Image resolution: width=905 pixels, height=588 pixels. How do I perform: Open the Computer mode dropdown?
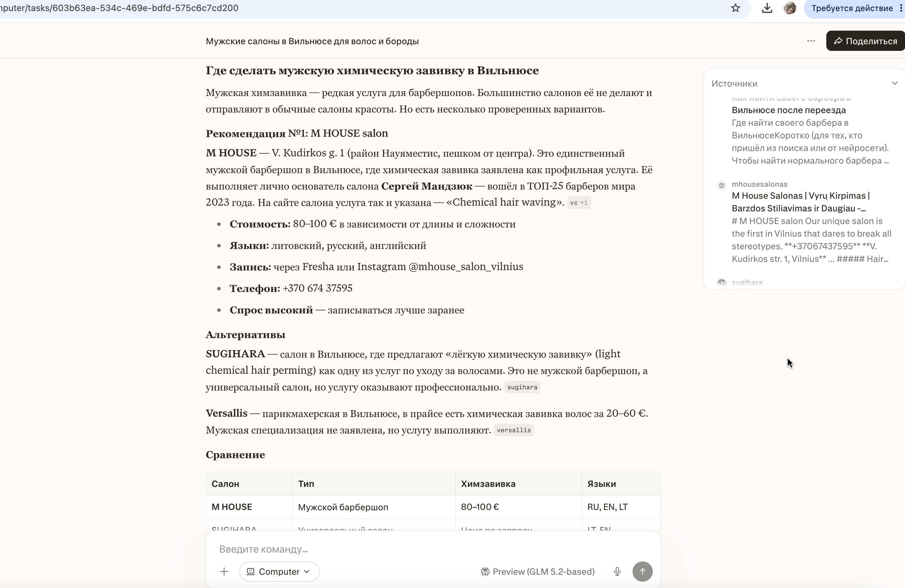click(279, 572)
